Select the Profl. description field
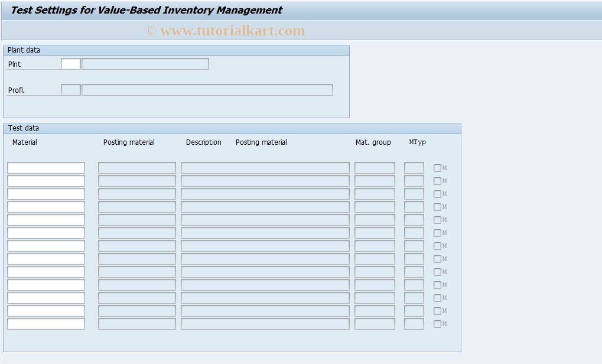 coord(207,89)
